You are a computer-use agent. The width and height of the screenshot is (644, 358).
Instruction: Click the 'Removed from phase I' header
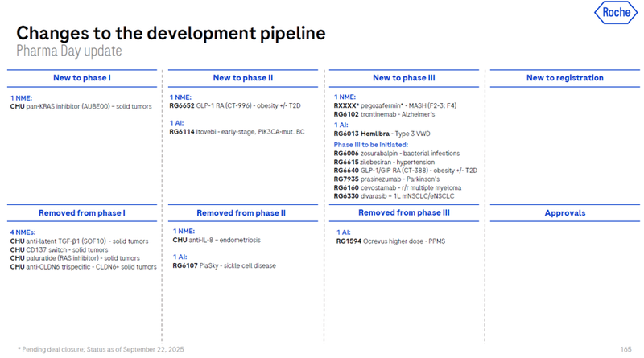pos(80,213)
